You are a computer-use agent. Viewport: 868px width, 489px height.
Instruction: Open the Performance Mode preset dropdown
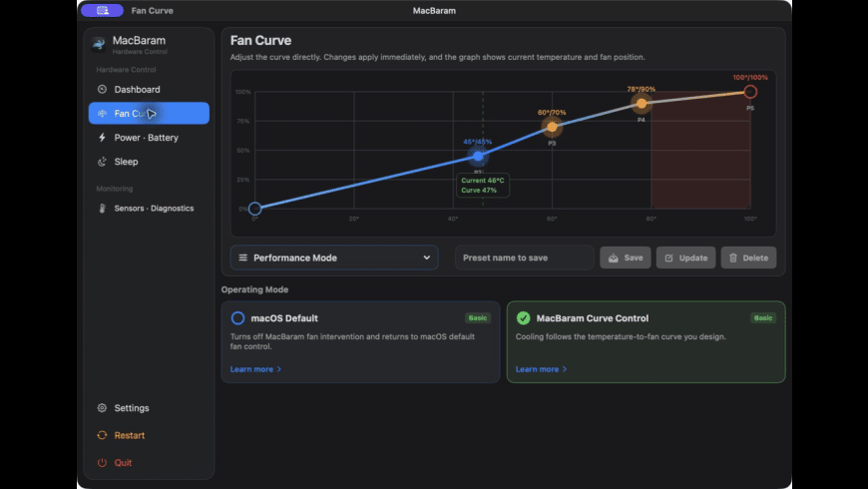click(x=334, y=257)
